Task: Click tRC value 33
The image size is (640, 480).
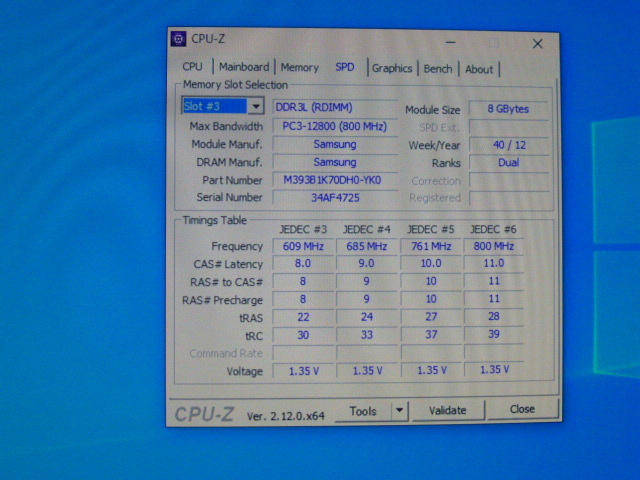Action: (x=367, y=335)
